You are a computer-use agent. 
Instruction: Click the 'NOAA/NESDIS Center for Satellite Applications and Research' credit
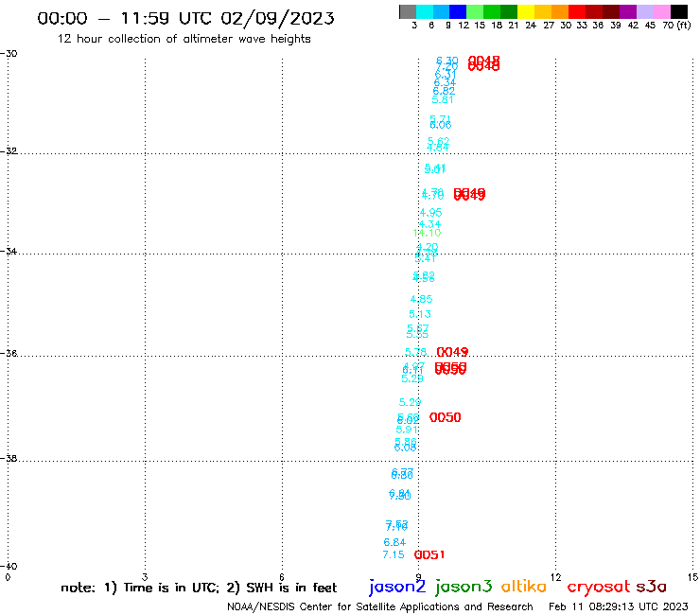(x=380, y=607)
